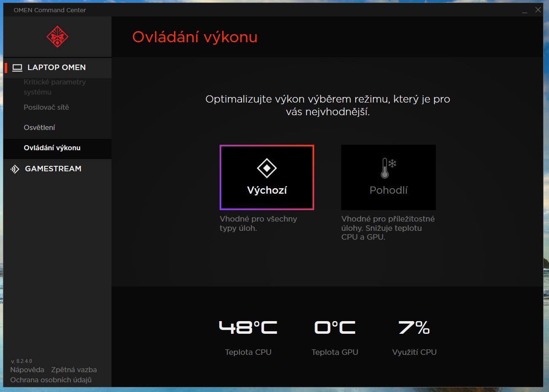Image resolution: width=549 pixels, height=392 pixels.
Task: Click the laptop icon beside LAPTOP OMEN
Action: point(17,68)
